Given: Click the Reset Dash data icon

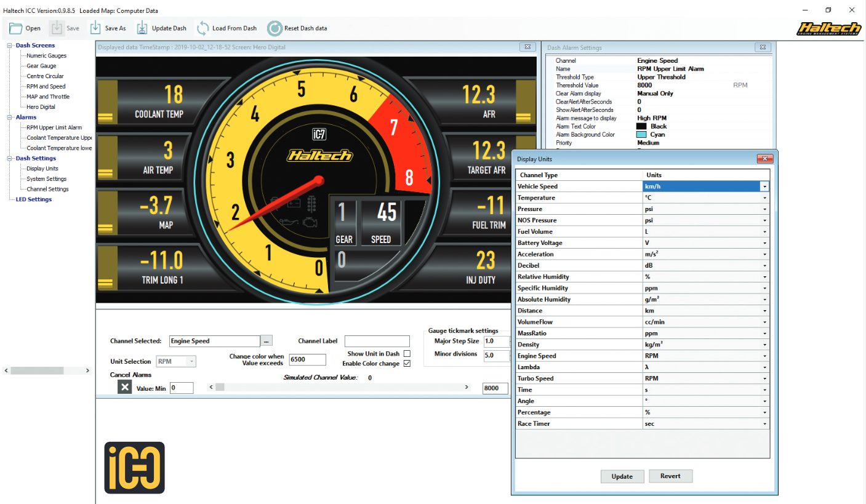Looking at the screenshot, I should coord(275,28).
